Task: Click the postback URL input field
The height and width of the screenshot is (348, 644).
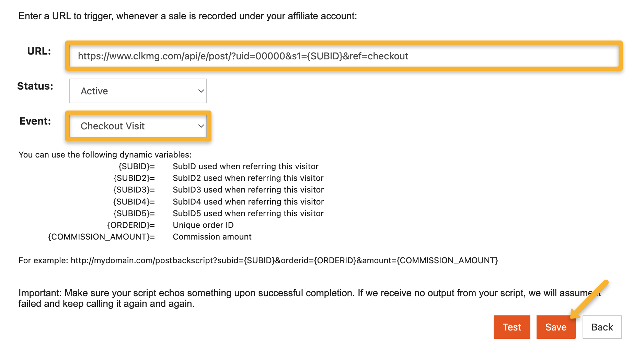Action: pos(343,56)
